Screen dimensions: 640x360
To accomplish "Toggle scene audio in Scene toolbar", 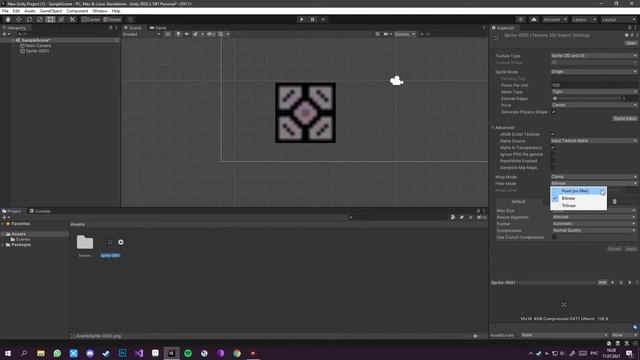I will pyautogui.click(x=187, y=34).
